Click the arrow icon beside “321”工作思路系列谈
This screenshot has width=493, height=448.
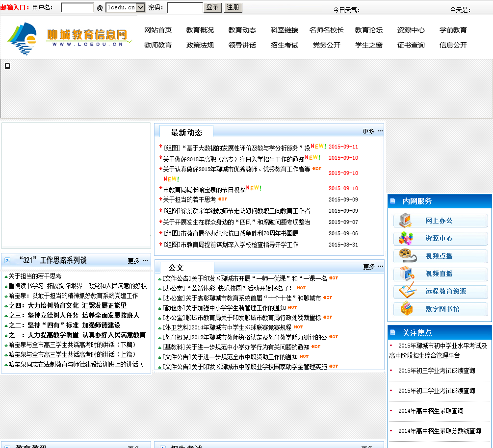(x=7, y=260)
